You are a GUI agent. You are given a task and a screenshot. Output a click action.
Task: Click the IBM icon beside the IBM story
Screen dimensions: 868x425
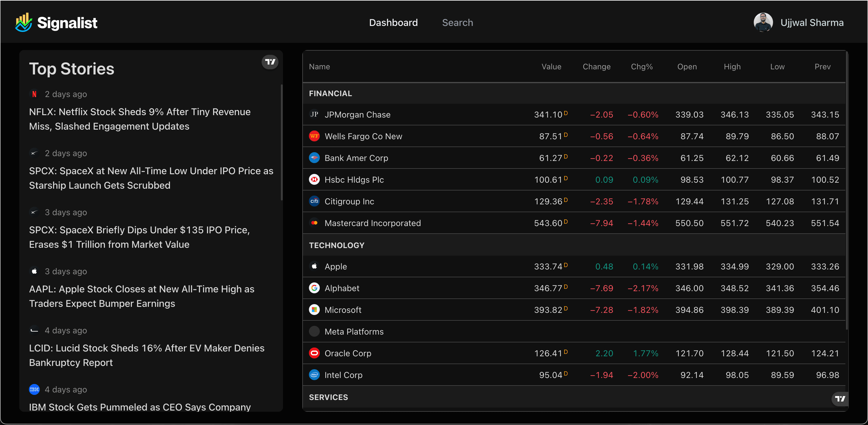34,389
